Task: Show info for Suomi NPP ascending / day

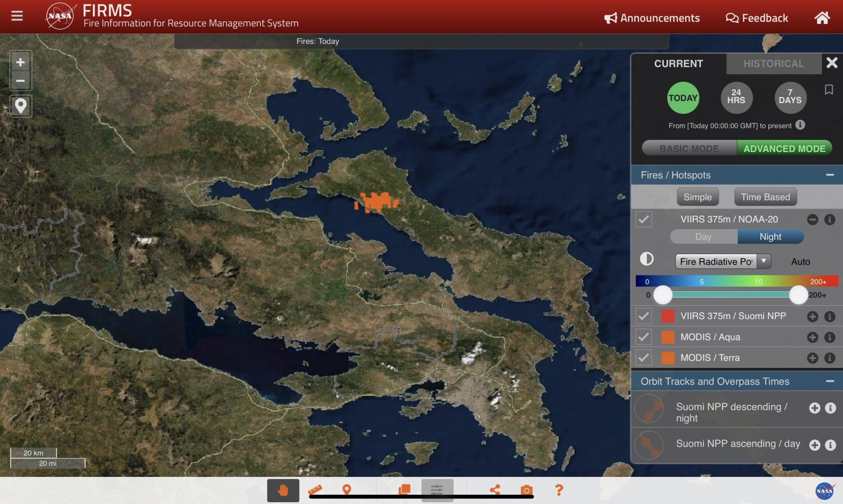Action: coord(830,445)
